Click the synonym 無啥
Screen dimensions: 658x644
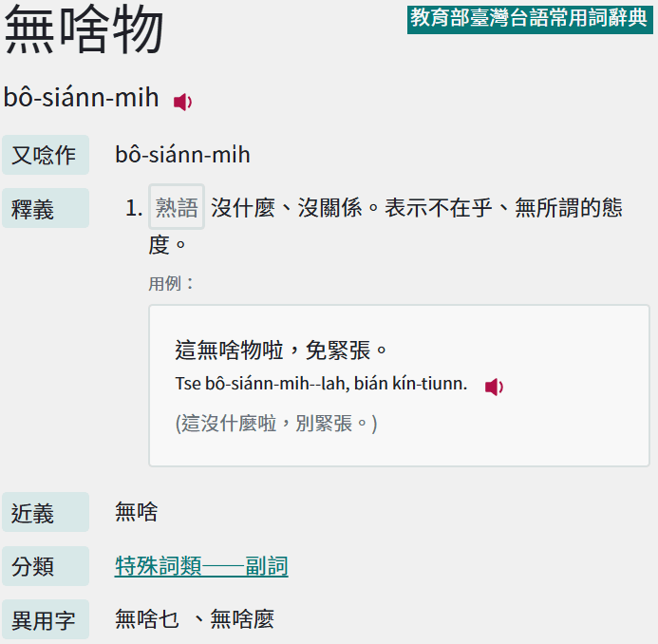136,513
